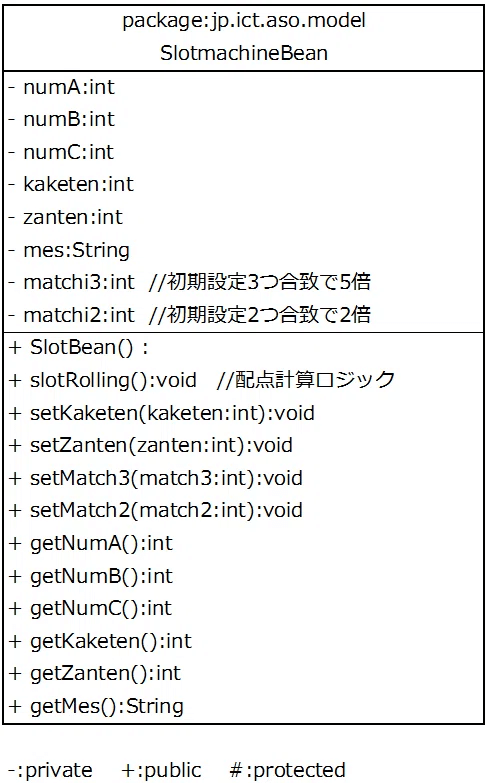Click the SlotBean() constructor entry
This screenshot has width=486, height=783.
pyautogui.click(x=79, y=348)
